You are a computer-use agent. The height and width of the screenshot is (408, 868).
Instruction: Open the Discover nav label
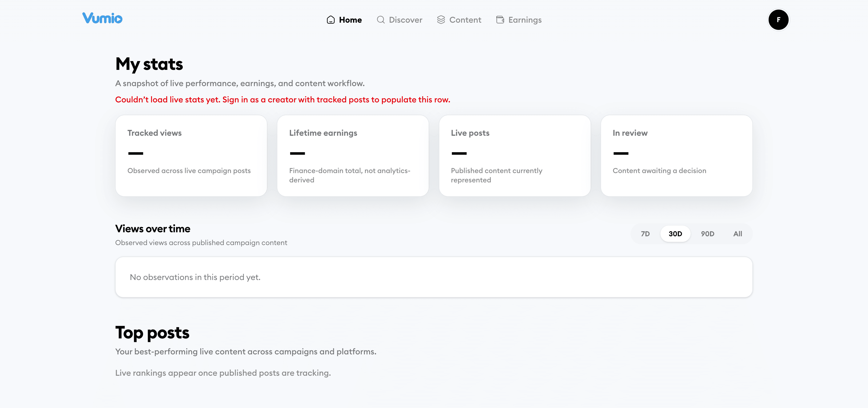(405, 20)
